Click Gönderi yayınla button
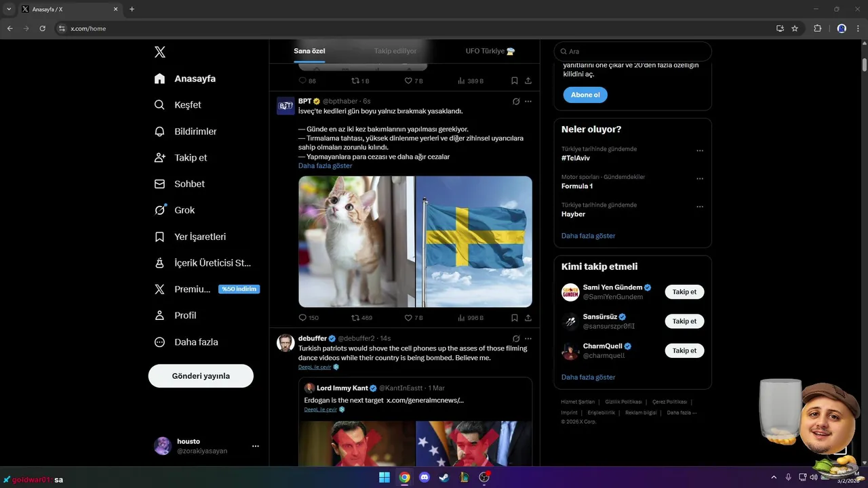The height and width of the screenshot is (488, 868). tap(201, 375)
